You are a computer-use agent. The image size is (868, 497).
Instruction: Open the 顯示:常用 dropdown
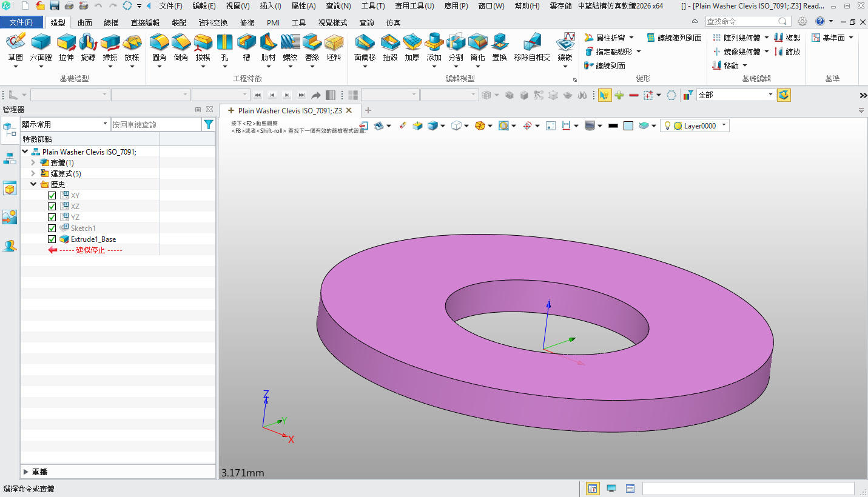click(65, 124)
